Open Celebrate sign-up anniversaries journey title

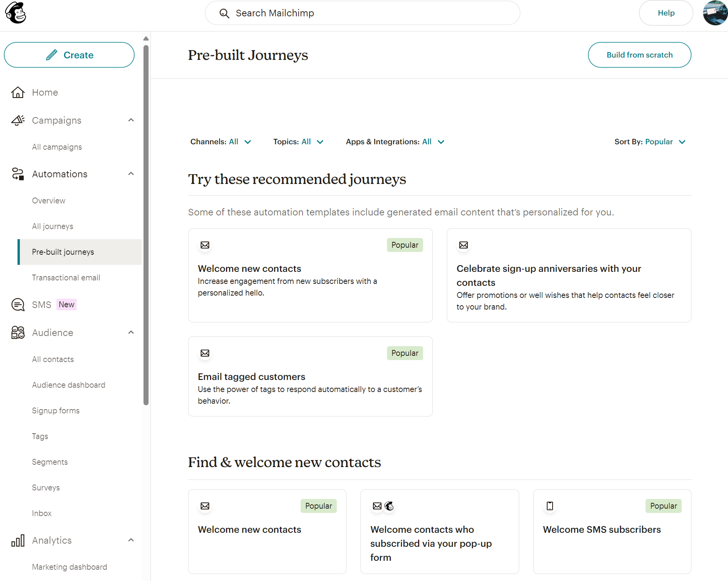[549, 276]
